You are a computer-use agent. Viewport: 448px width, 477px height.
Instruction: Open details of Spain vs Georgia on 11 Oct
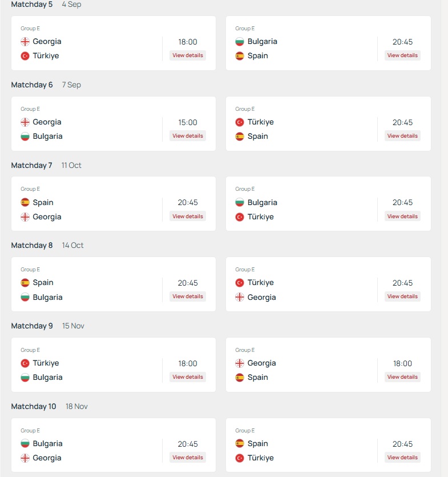coord(187,217)
